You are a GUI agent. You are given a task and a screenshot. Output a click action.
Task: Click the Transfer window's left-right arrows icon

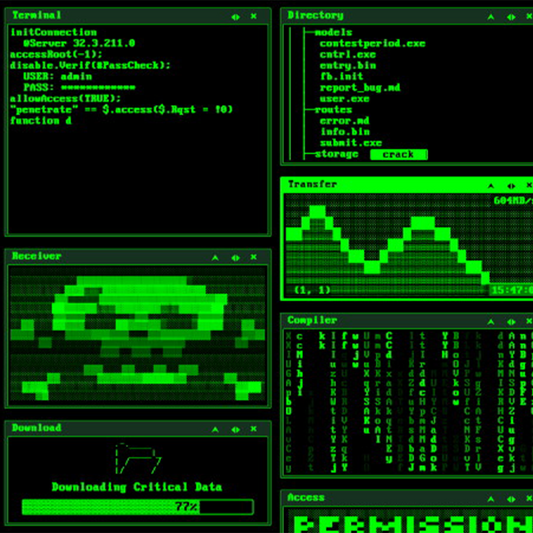click(x=511, y=186)
